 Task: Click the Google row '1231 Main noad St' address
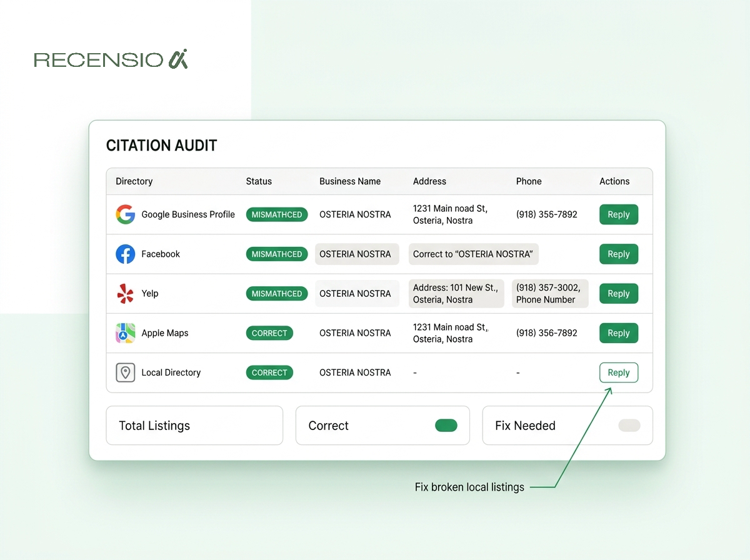click(x=451, y=214)
